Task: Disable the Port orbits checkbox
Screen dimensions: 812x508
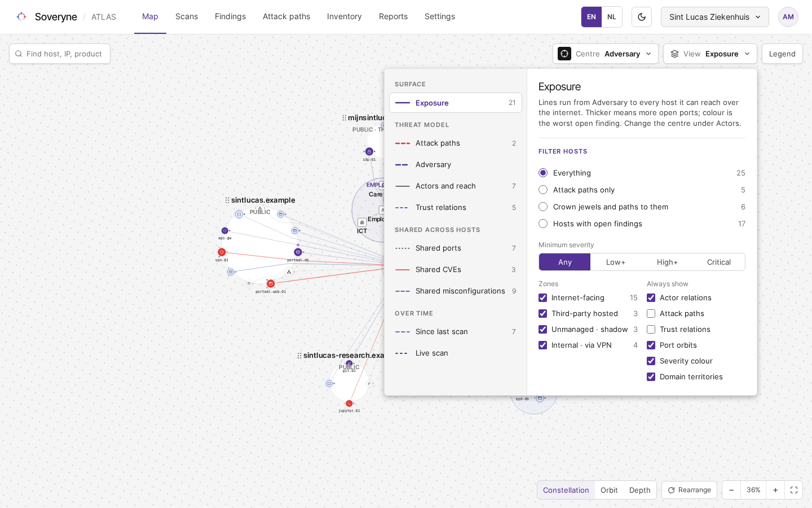Action: [651, 345]
